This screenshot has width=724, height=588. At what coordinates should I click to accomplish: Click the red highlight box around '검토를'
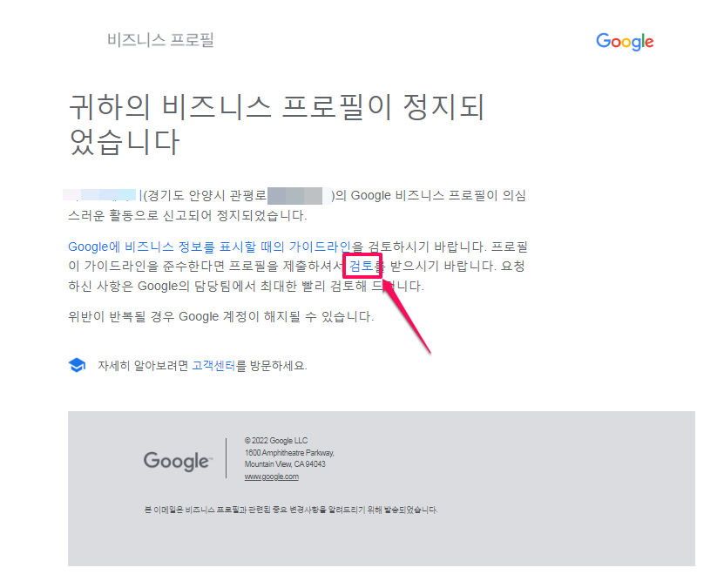(x=362, y=265)
